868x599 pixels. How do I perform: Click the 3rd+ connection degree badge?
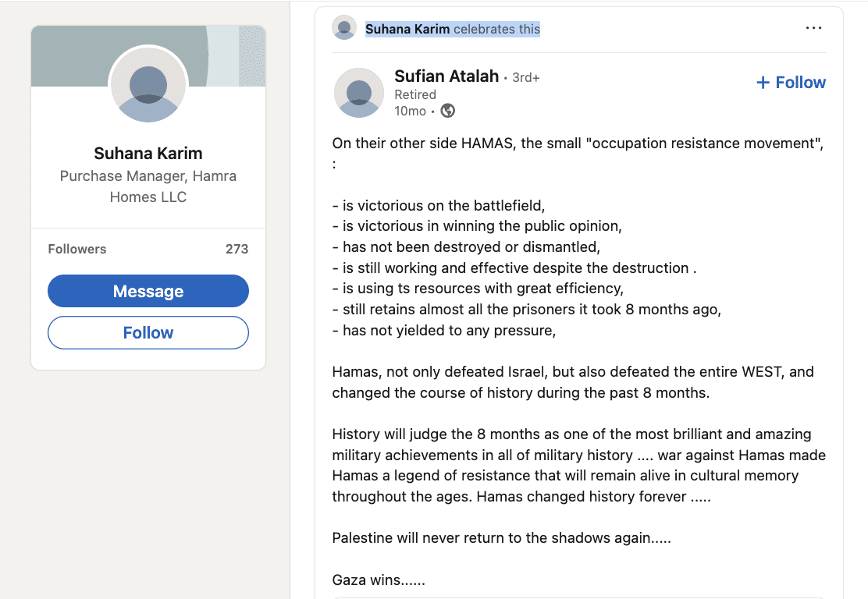pyautogui.click(x=526, y=77)
